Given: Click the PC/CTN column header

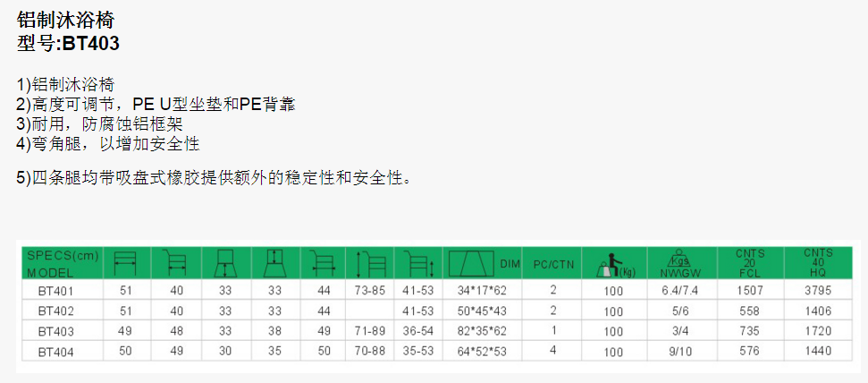Looking at the screenshot, I should (553, 264).
